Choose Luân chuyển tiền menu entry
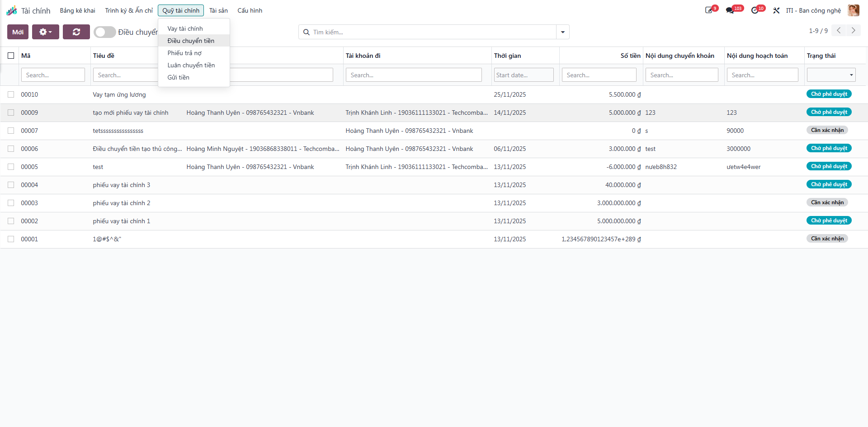The image size is (868, 427). point(193,65)
